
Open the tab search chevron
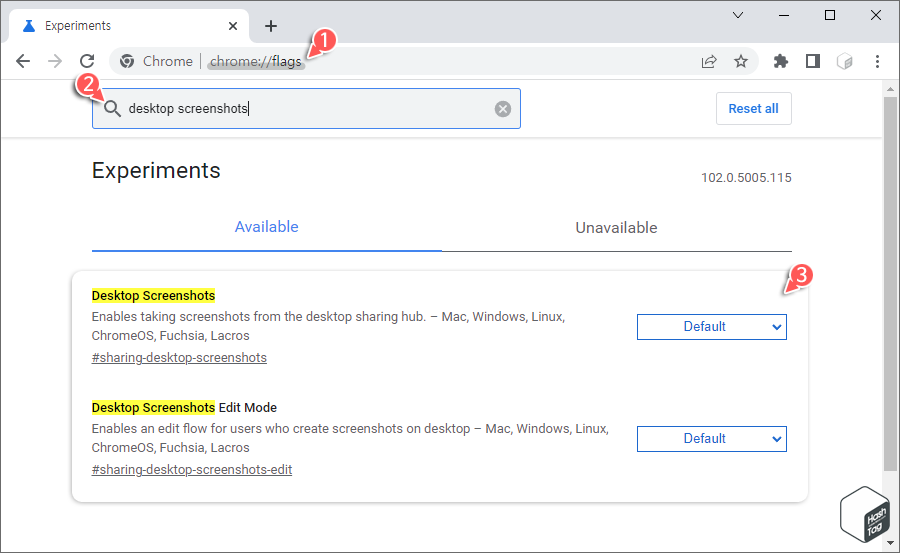(738, 15)
